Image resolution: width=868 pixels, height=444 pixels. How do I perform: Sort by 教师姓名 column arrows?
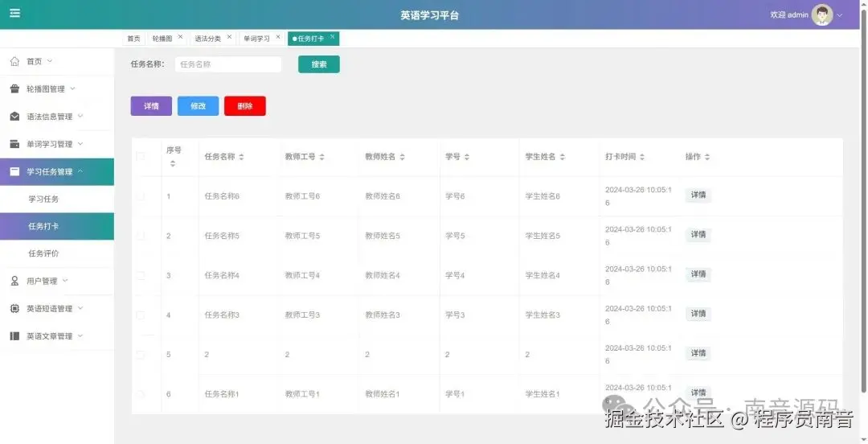(402, 157)
